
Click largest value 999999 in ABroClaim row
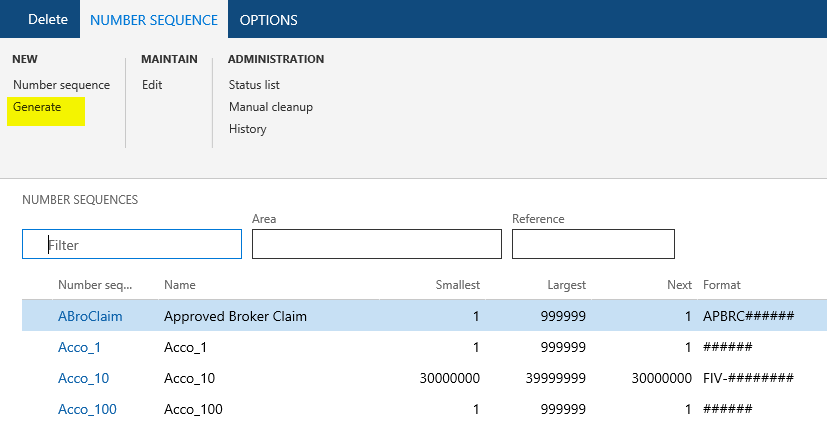pos(563,316)
